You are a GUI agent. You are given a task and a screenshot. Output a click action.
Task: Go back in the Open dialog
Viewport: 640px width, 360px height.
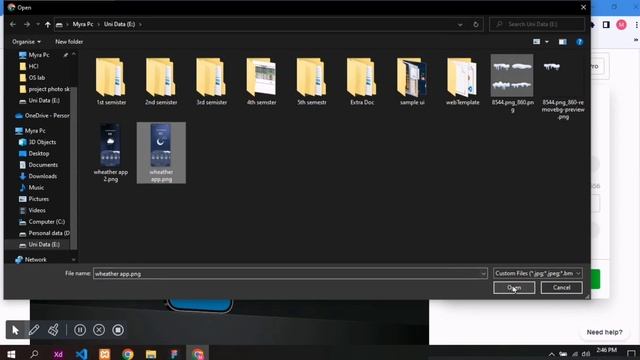tap(13, 24)
